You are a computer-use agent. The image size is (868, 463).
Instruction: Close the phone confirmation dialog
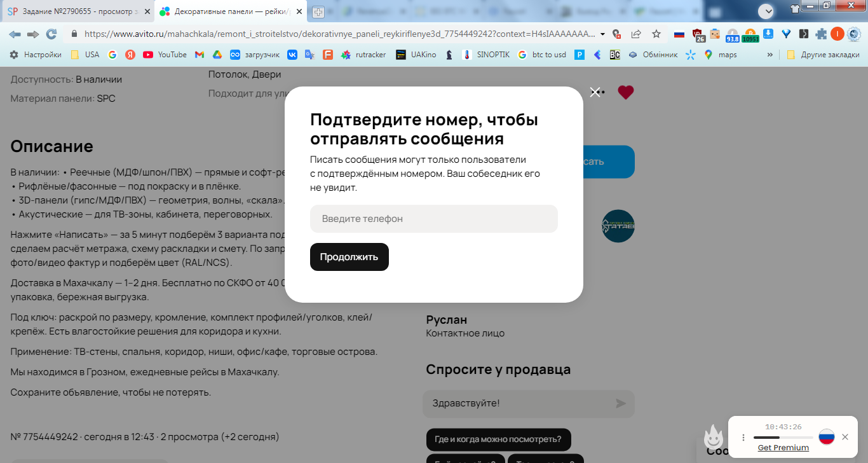click(x=595, y=92)
